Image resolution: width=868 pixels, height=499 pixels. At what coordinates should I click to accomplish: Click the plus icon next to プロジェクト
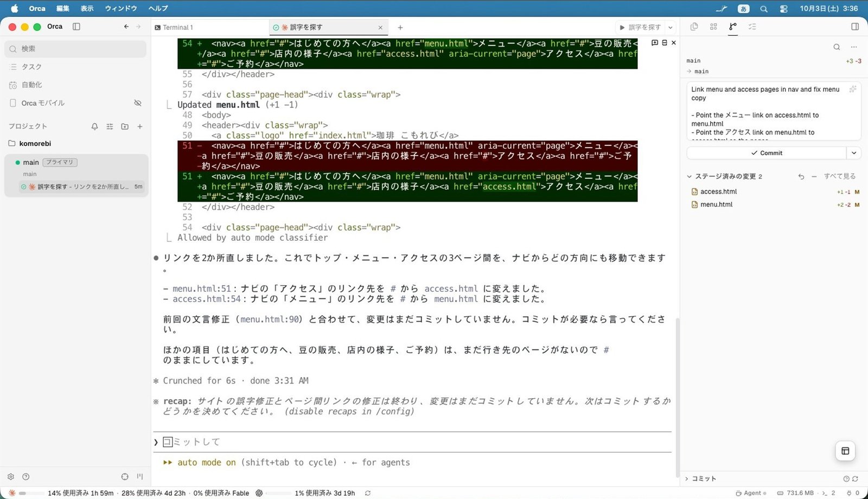click(x=140, y=126)
